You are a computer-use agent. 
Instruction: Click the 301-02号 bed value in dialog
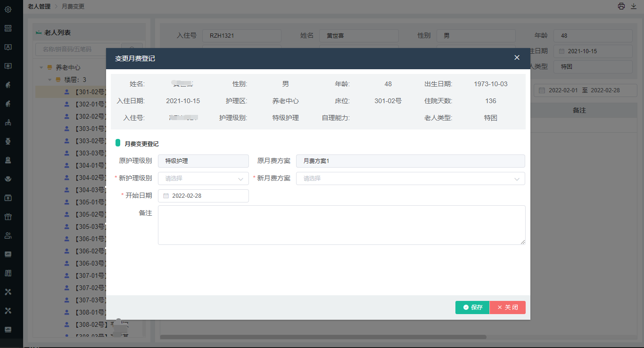tap(388, 101)
